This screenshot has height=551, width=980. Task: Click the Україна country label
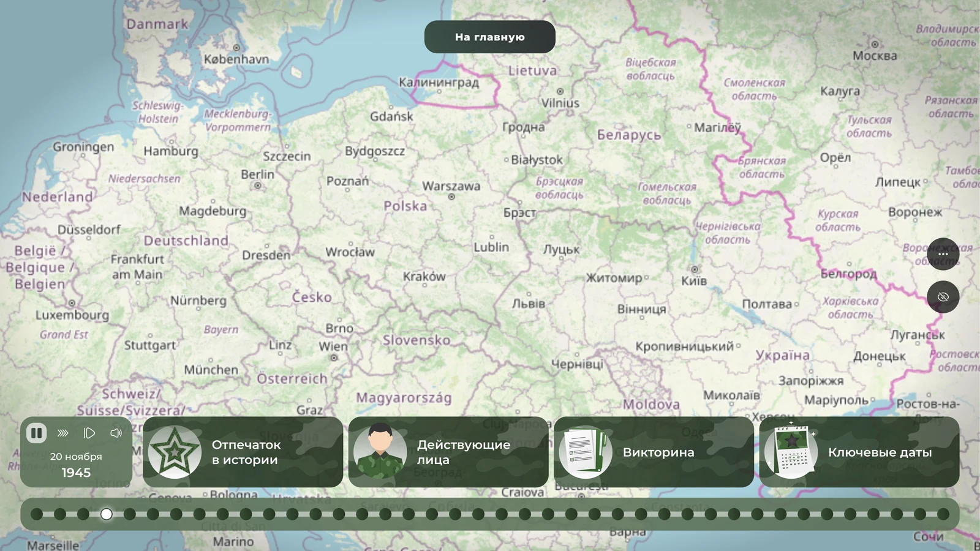pos(782,355)
